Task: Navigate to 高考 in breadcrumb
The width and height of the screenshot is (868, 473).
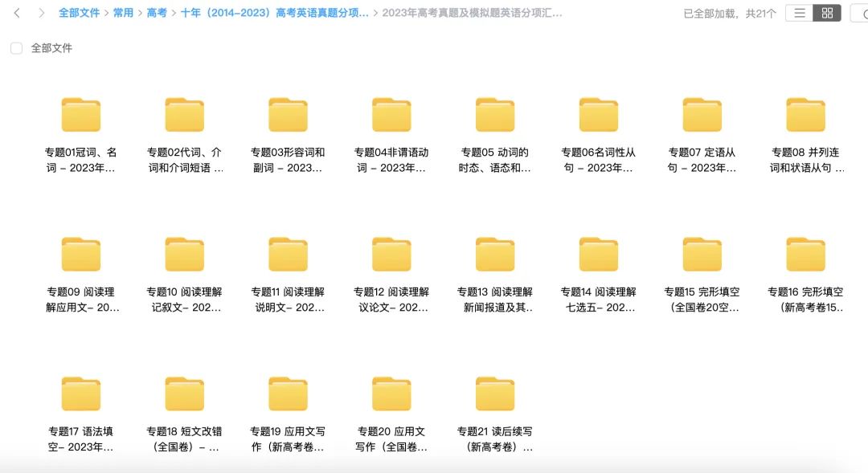Action: (x=157, y=13)
